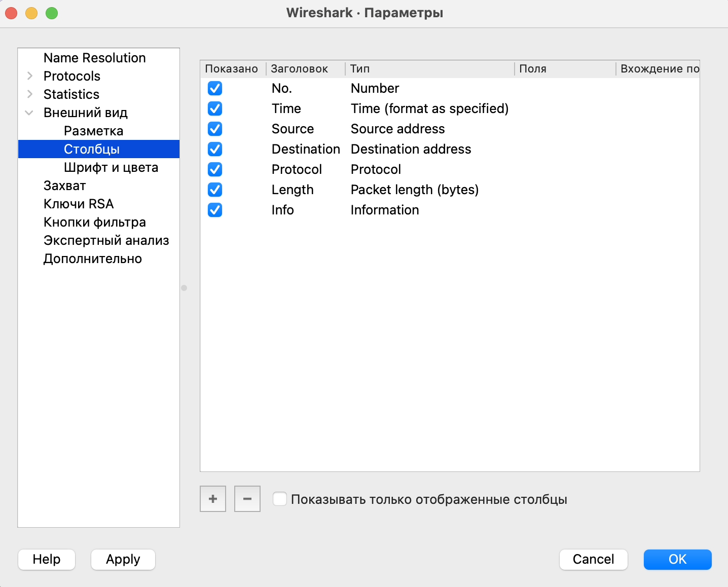Click the Заголовок column header
Screen dimensions: 728x587
(x=299, y=69)
